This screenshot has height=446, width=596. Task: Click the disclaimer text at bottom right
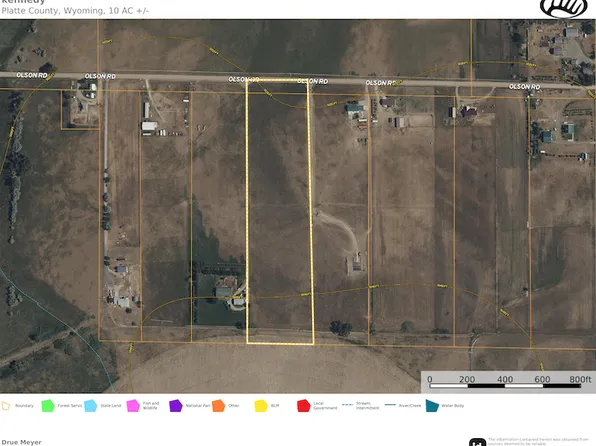point(538,442)
